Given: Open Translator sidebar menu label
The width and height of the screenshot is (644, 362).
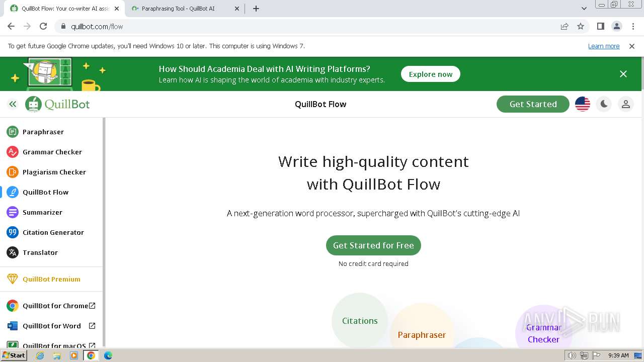Looking at the screenshot, I should tap(40, 252).
